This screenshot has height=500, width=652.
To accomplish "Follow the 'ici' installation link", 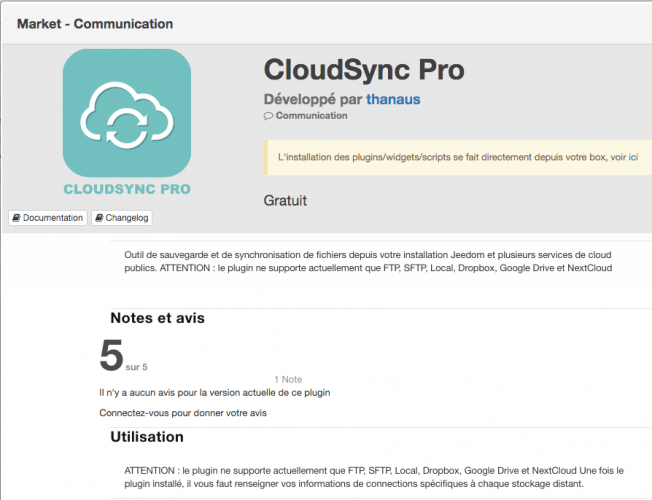I will (x=633, y=157).
